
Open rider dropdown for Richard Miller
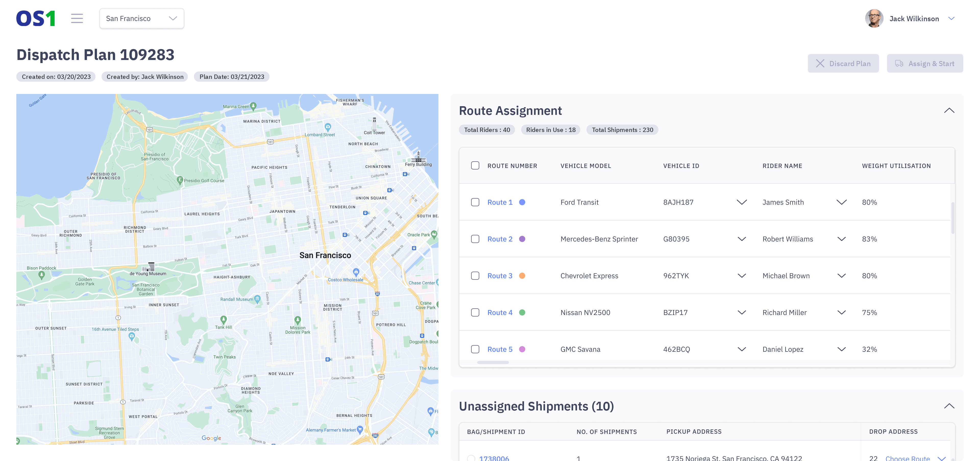pos(841,313)
